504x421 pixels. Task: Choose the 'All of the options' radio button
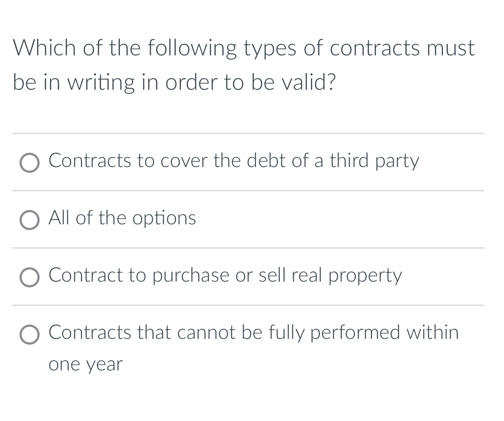coord(30,220)
